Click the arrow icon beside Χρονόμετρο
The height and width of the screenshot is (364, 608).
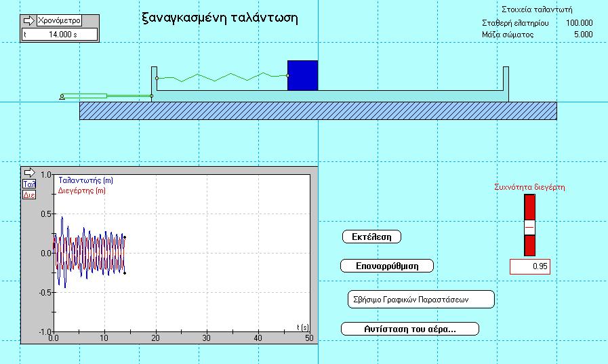pyautogui.click(x=28, y=20)
